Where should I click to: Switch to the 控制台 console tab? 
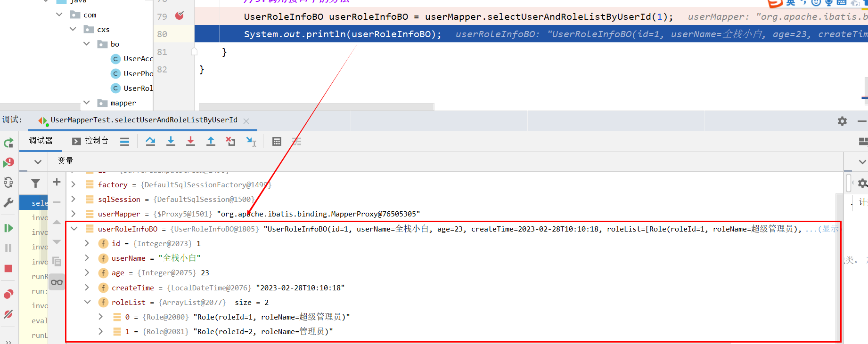[x=90, y=141]
